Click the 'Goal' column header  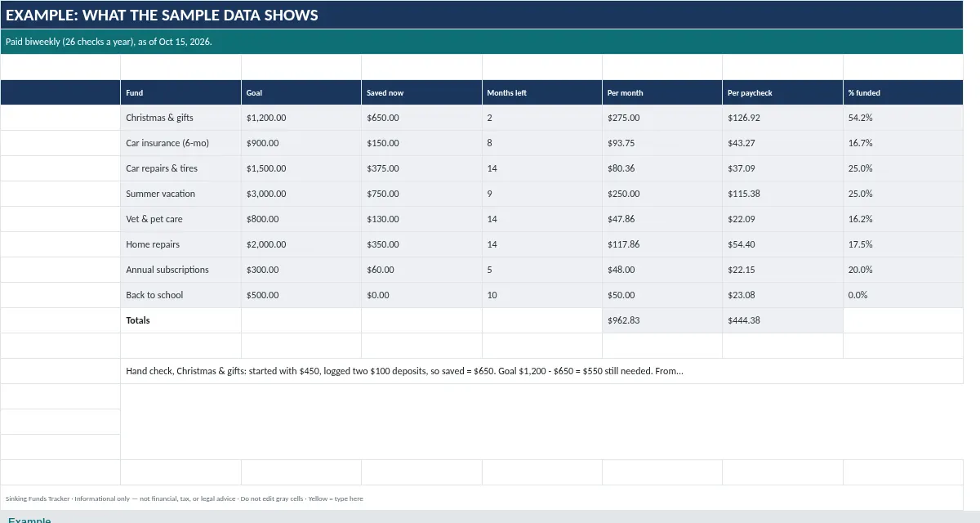301,92
